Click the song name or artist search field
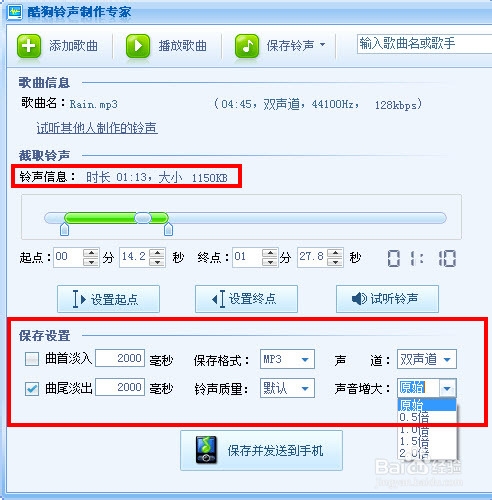This screenshot has width=492, height=500. (424, 44)
